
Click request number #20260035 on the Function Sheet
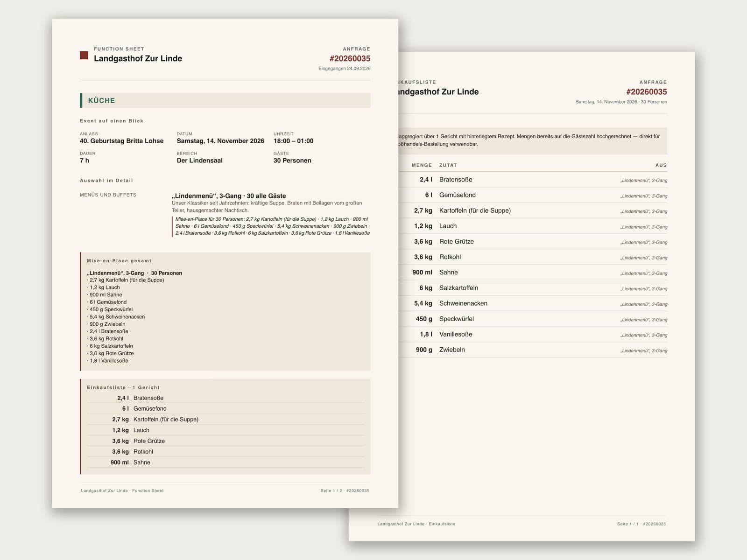click(x=350, y=58)
